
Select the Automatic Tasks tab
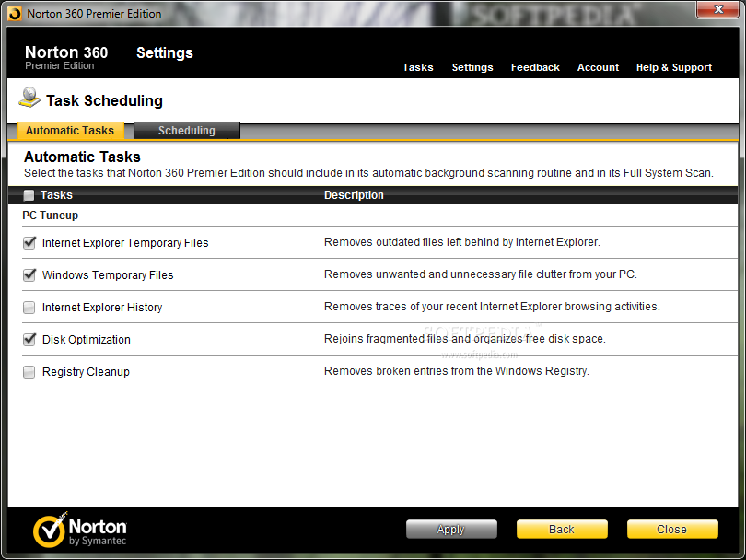click(70, 131)
